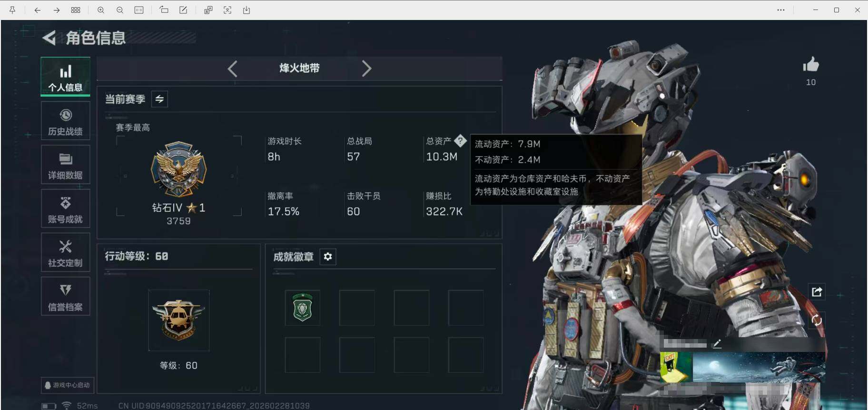Return from 角色信息 with back arrow
868x410 pixels.
tap(49, 38)
